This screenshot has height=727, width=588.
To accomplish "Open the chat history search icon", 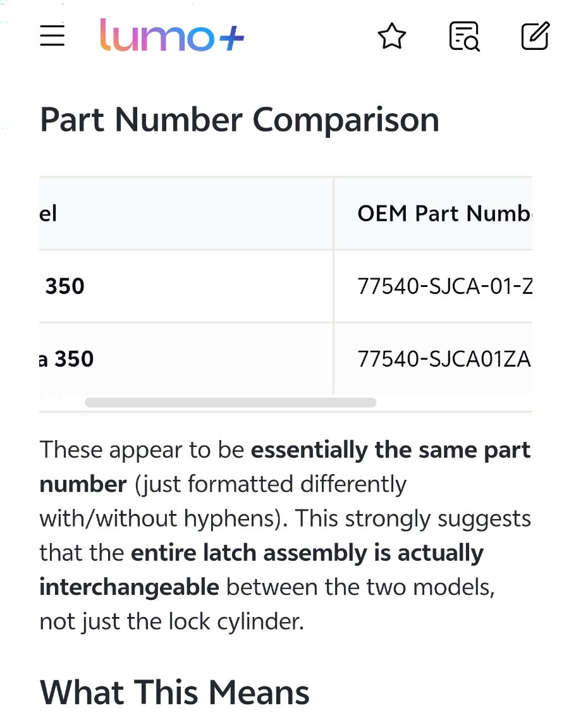I will click(x=464, y=36).
